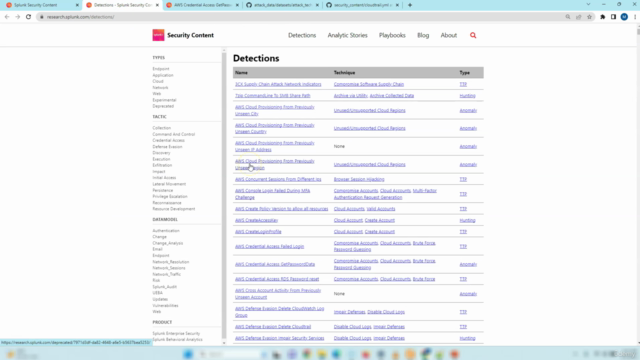Open Analytic Stories in the navigation

tap(347, 36)
